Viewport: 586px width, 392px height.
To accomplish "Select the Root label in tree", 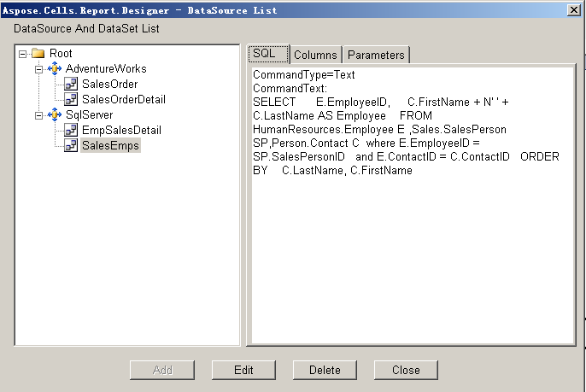I will coord(61,54).
